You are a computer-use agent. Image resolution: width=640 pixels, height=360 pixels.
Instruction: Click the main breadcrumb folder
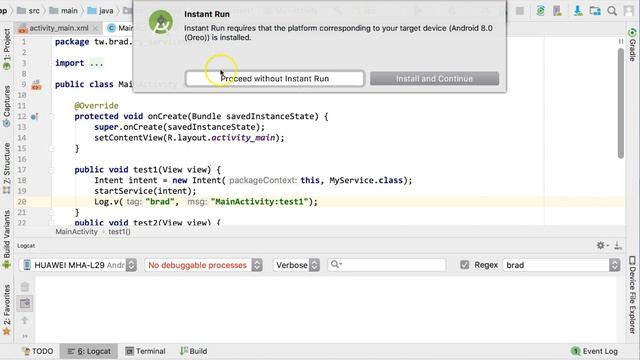coord(63,11)
